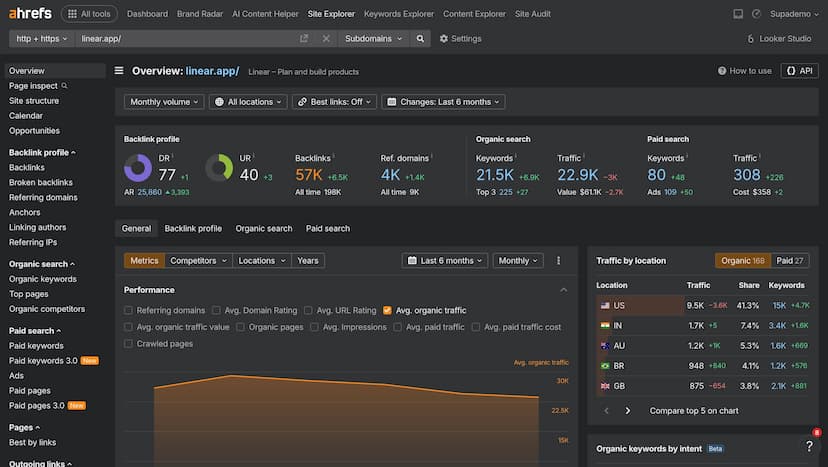Enable the Organic pages checkbox

pos(240,327)
